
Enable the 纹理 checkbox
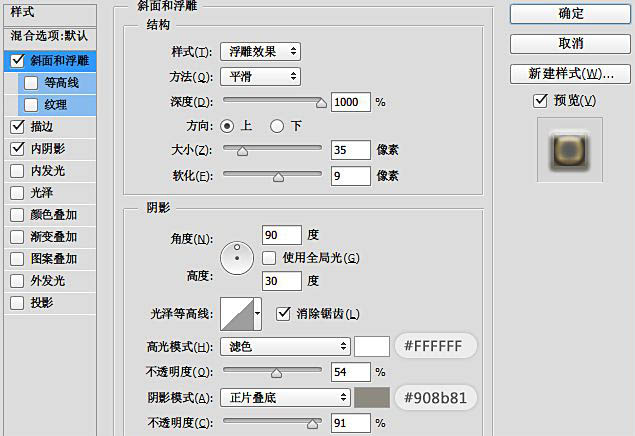tap(31, 105)
